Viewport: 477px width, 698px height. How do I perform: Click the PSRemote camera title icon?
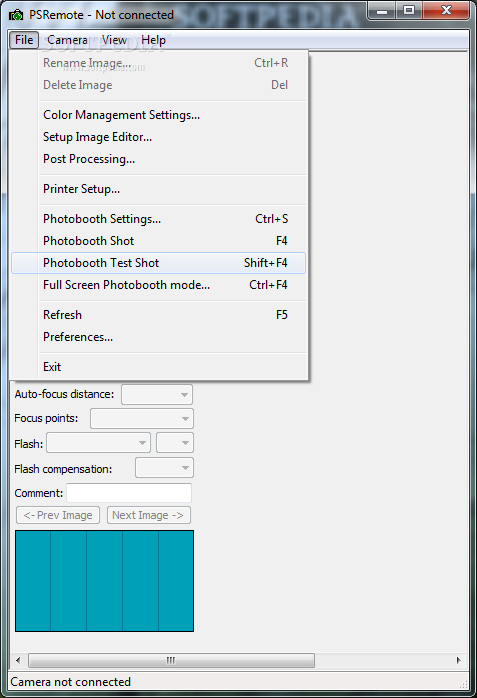point(16,15)
